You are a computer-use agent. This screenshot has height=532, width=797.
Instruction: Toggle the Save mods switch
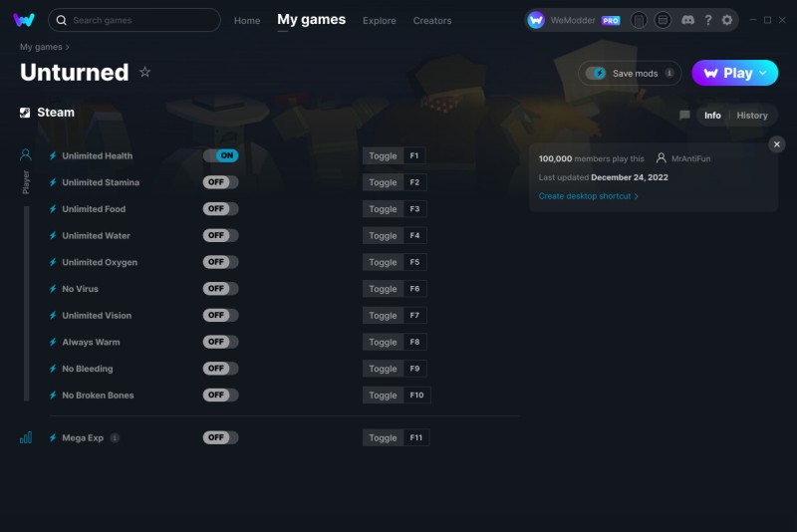(x=595, y=73)
